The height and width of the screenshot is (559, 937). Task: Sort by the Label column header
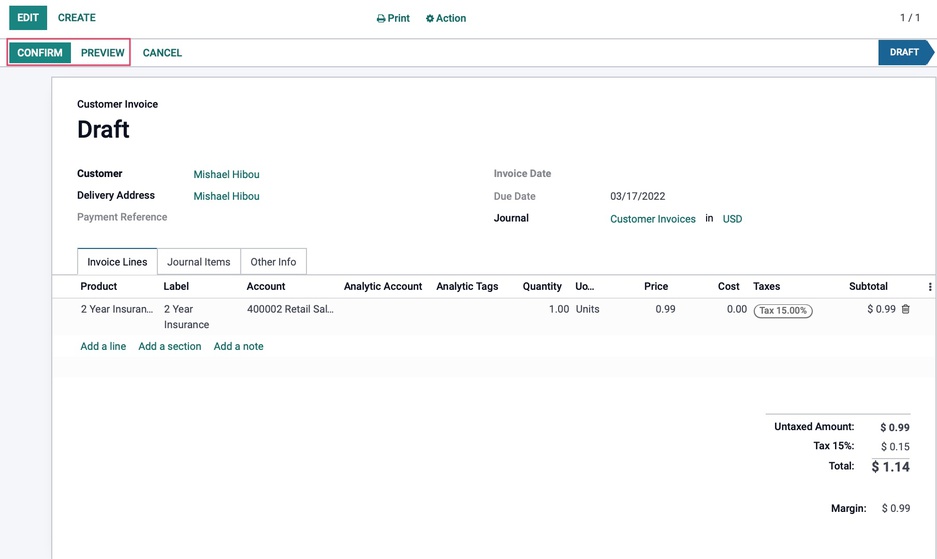(x=176, y=286)
